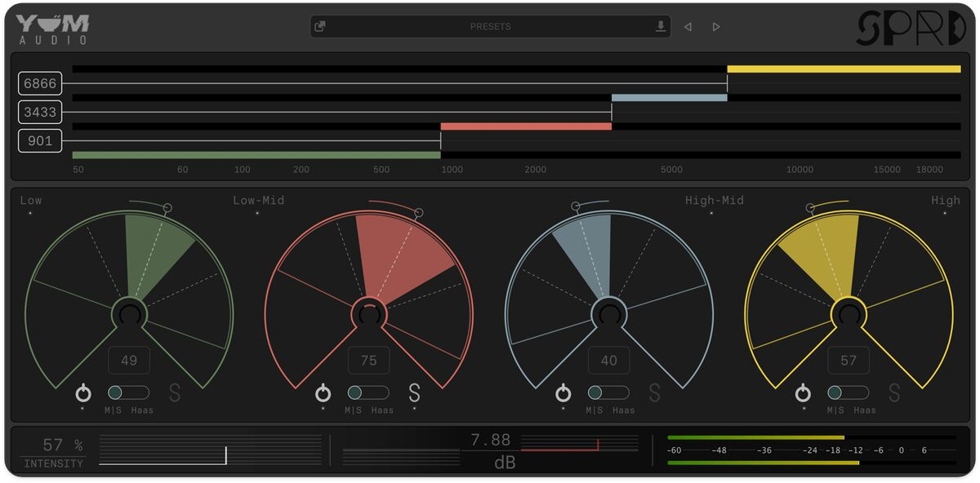Click the 901 crossover frequency box
Screen dimensions: 980x483
pos(40,141)
